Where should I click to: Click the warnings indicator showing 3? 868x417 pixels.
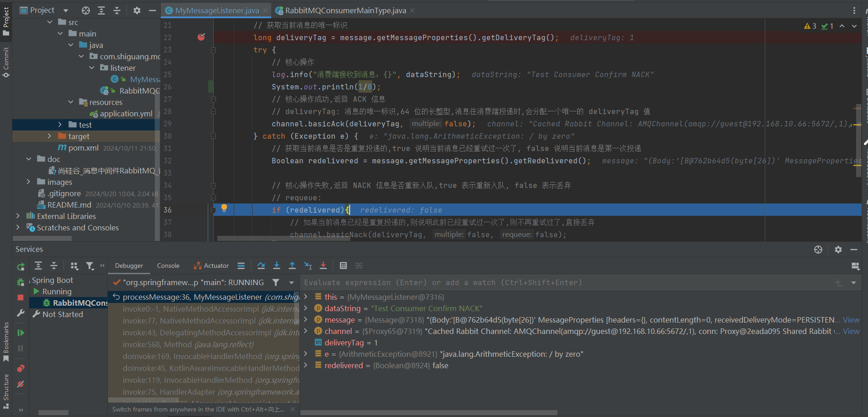point(810,26)
